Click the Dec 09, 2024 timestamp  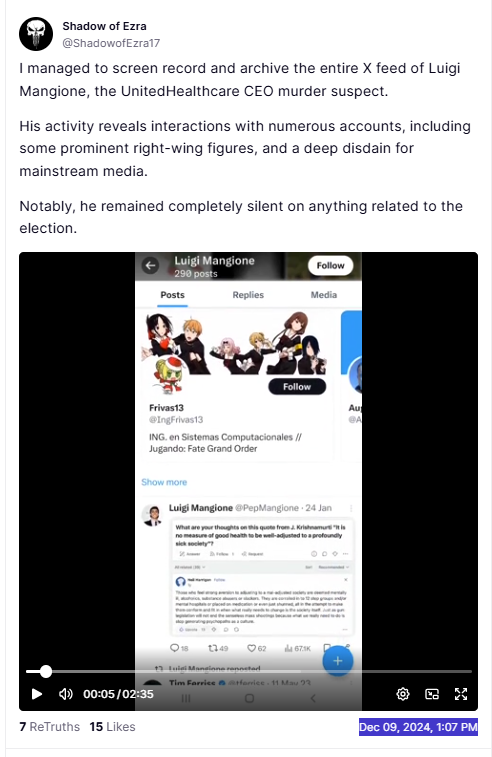coord(418,727)
